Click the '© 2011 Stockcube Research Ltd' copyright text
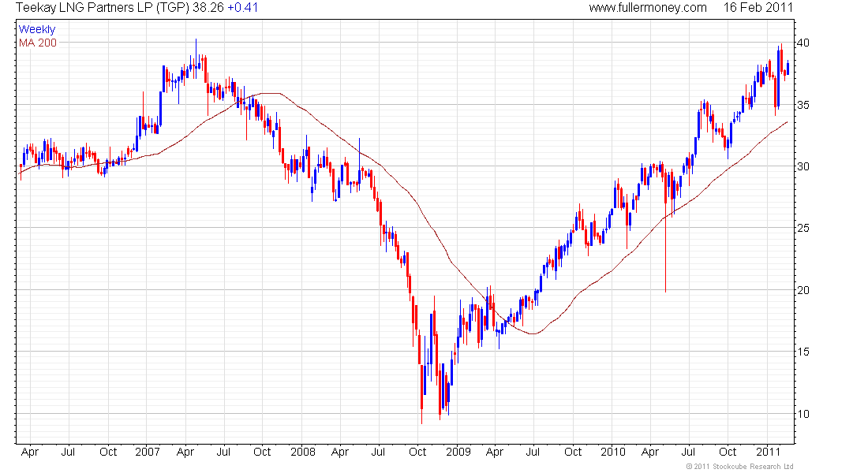Viewport: 868px width, 473px height. (739, 467)
